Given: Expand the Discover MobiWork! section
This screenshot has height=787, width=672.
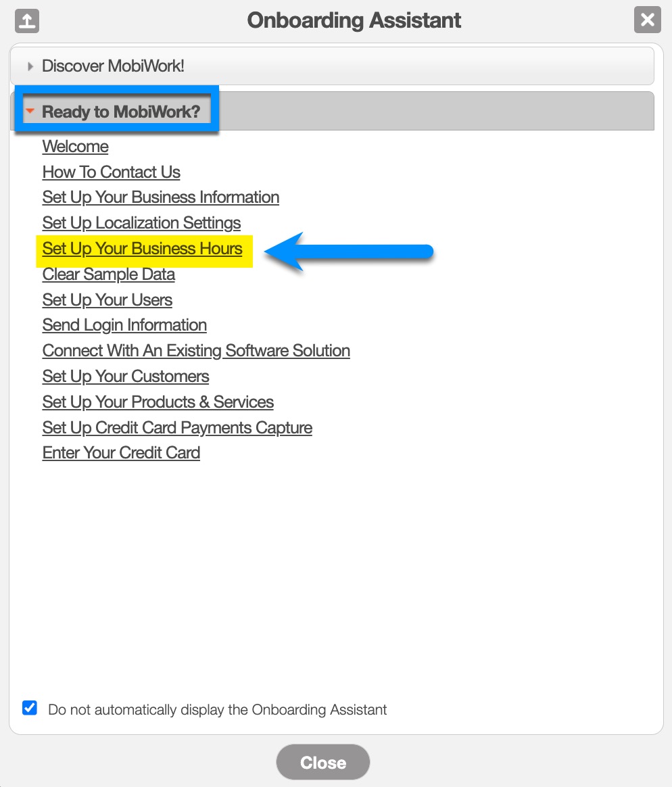Looking at the screenshot, I should pos(113,66).
